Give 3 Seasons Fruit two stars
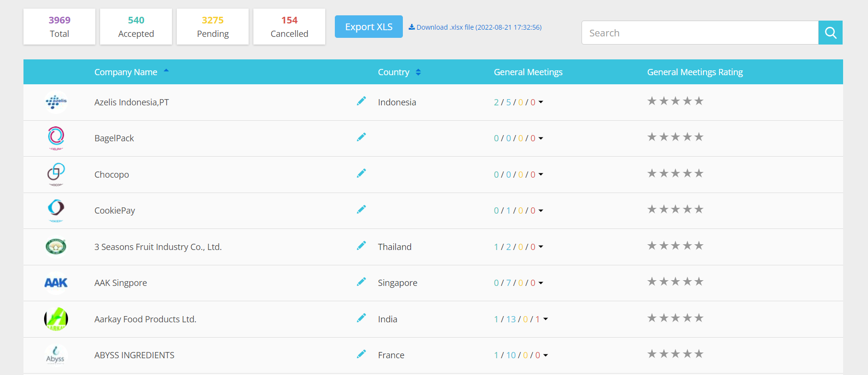The width and height of the screenshot is (868, 375). pyautogui.click(x=663, y=246)
